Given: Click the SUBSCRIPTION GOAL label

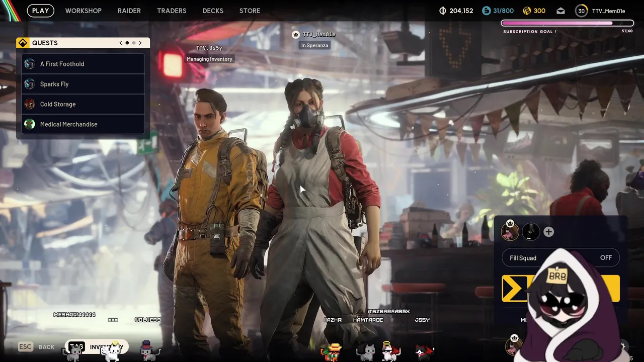Looking at the screenshot, I should (x=530, y=32).
